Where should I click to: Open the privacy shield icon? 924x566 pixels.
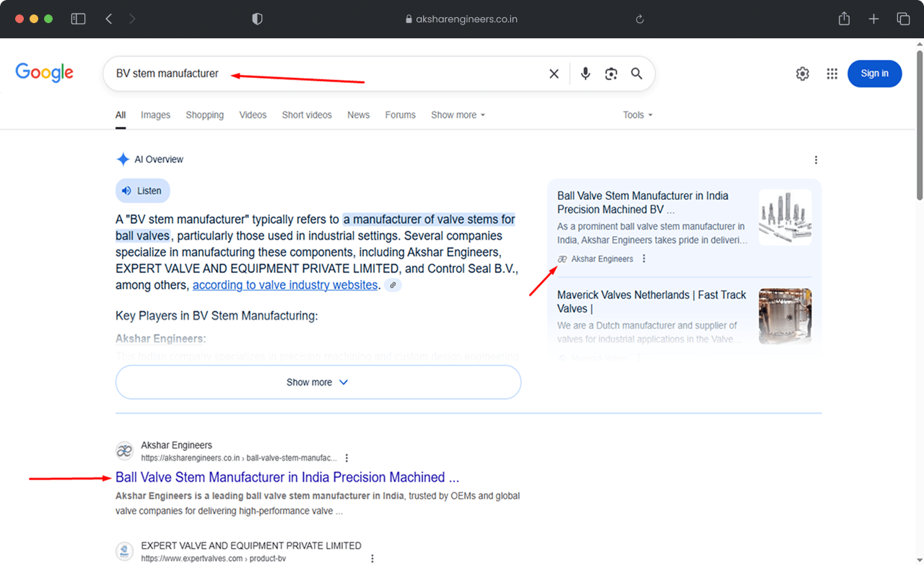257,19
